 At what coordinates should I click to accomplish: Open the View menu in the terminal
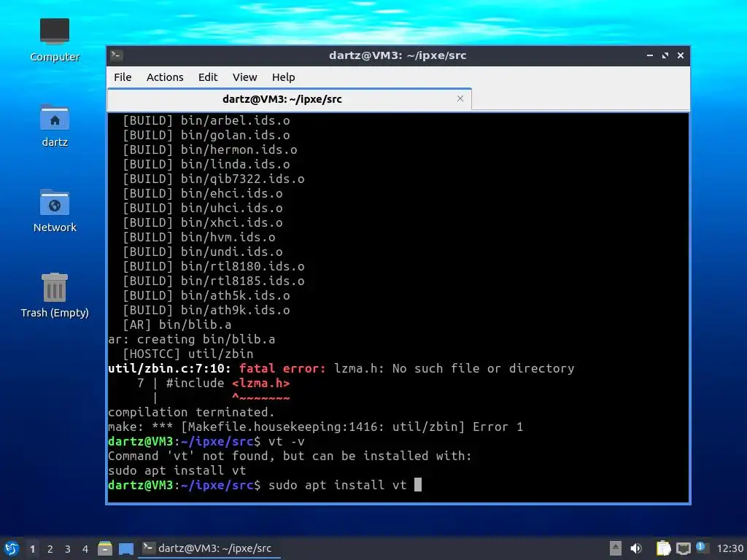(x=245, y=77)
